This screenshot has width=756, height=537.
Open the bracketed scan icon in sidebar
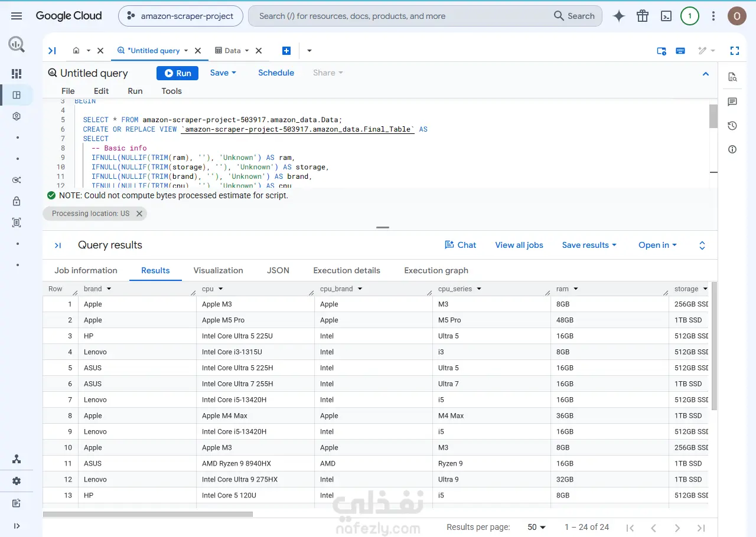(17, 222)
